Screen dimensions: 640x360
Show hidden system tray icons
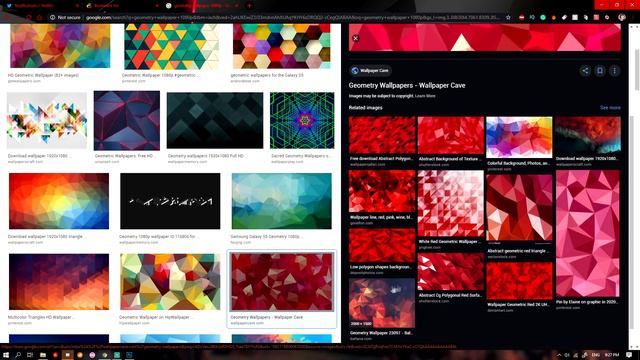559,355
